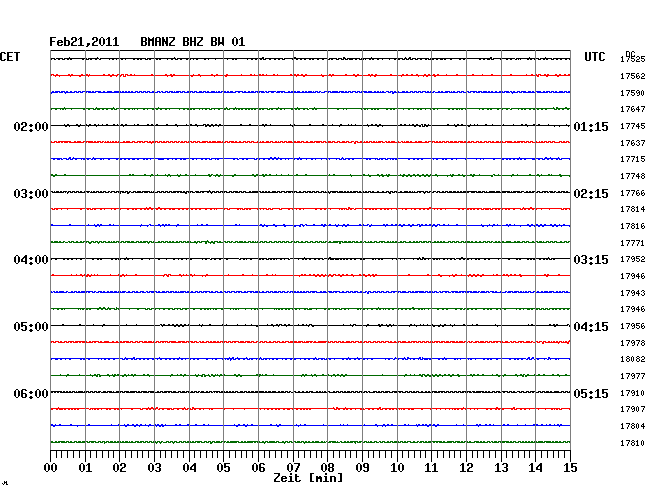Click the CET timezone label
This screenshot has height=494, width=650.
(10, 57)
